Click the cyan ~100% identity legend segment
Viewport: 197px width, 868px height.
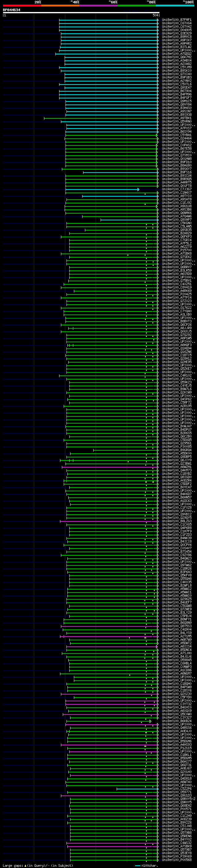point(175,6)
